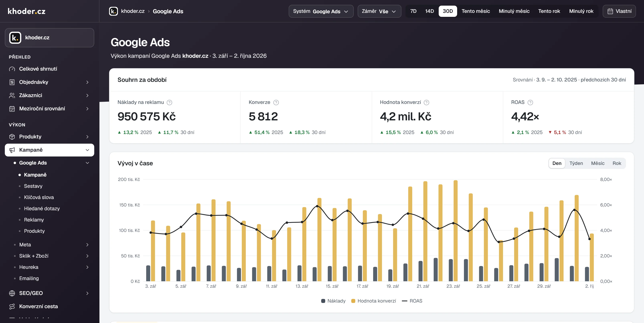Click help icon next to Hodnota konverzí
Image resolution: width=644 pixels, height=323 pixels.
tap(426, 102)
